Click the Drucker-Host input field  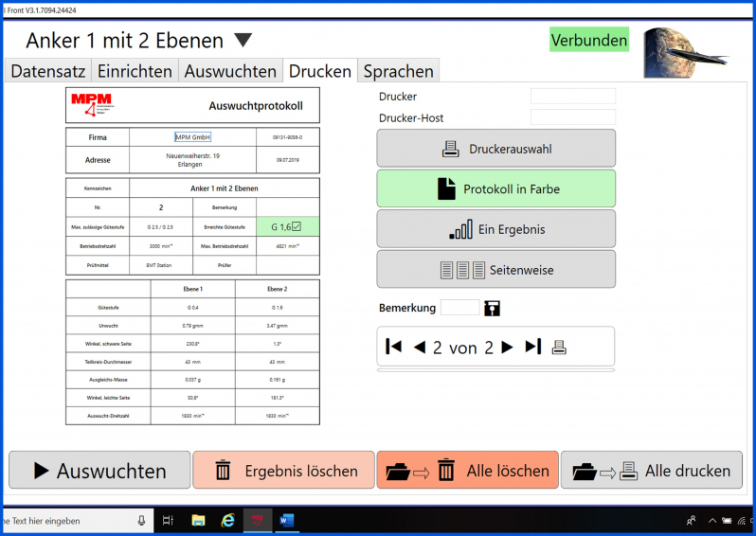[572, 117]
